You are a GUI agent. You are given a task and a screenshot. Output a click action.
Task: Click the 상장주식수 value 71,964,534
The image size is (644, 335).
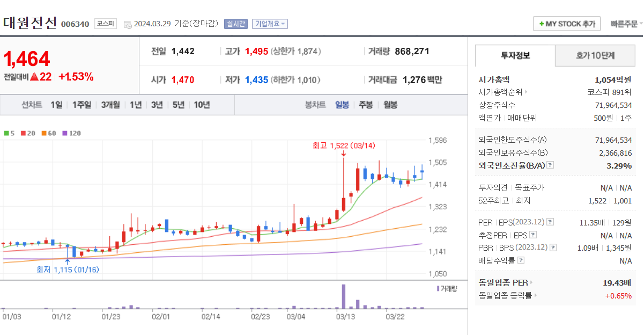tap(613, 105)
